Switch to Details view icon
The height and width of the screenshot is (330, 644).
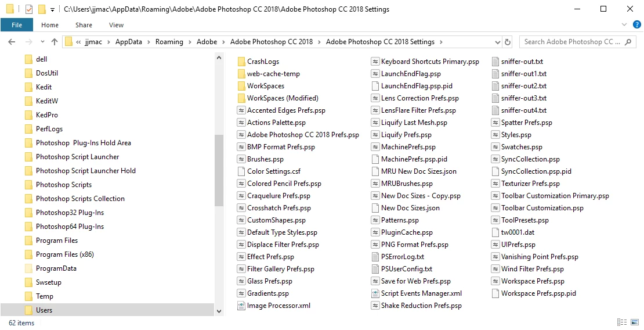click(x=621, y=322)
